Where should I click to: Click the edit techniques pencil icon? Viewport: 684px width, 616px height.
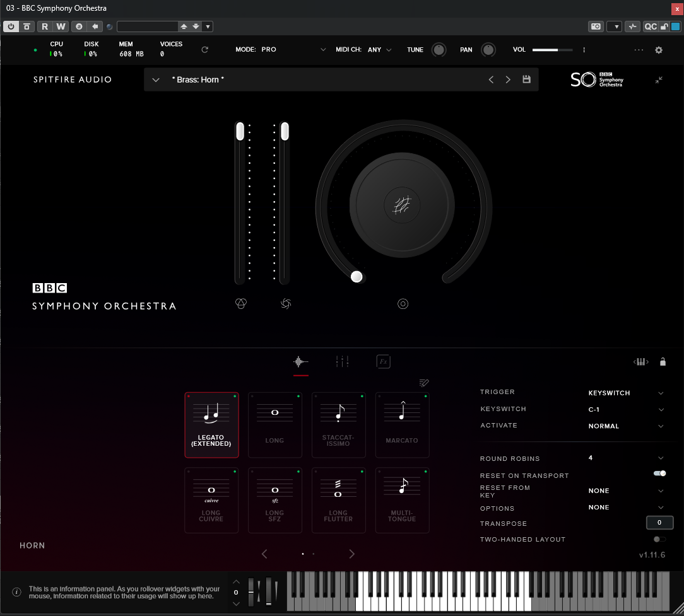pyautogui.click(x=424, y=383)
